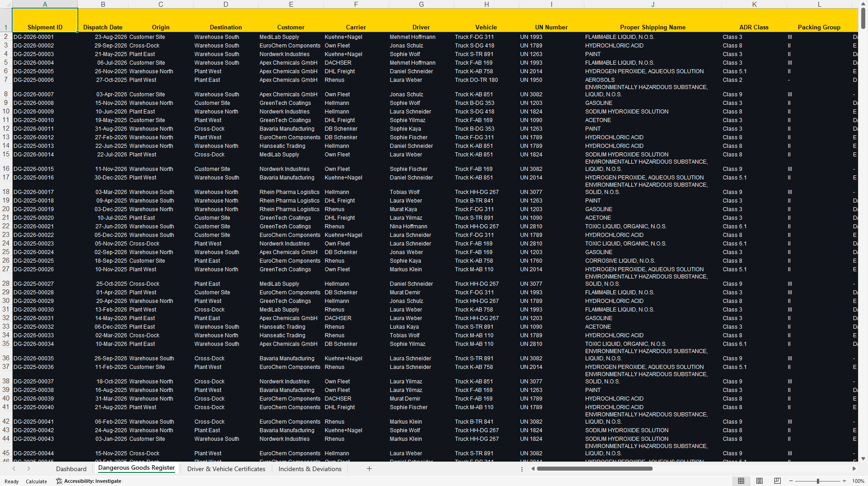This screenshot has height=486, width=868.
Task: Select cell DG-2025-00010
Action: click(x=45, y=120)
